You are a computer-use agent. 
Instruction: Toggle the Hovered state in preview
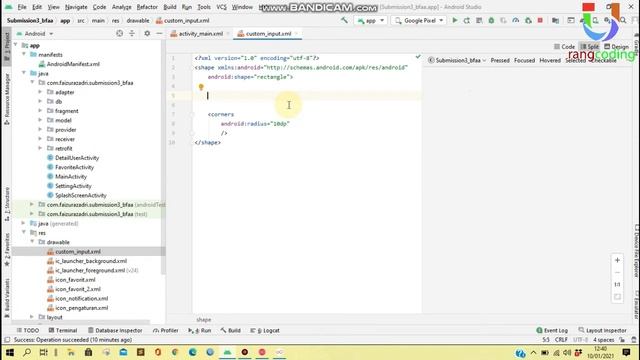tap(550, 60)
